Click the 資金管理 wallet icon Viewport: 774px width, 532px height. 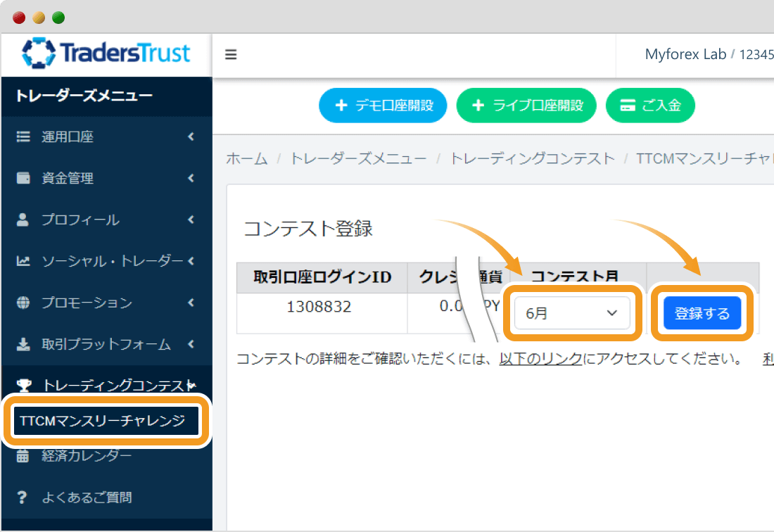pos(23,179)
